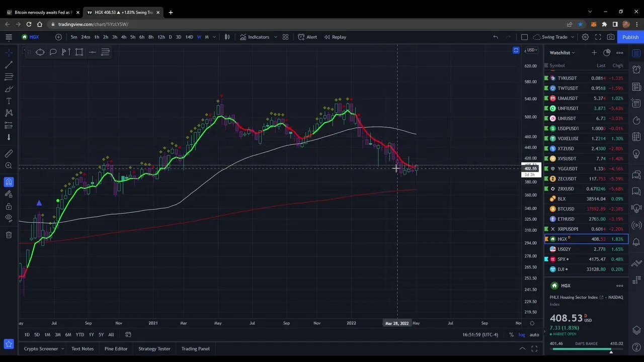The image size is (644, 362).
Task: Expand the indicators favorites dropdown arrow
Action: pos(275,37)
